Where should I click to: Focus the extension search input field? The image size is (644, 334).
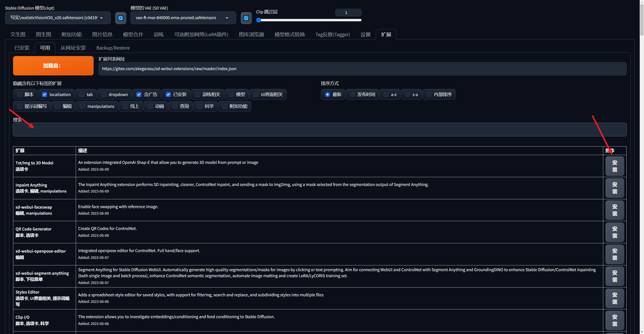[319, 130]
